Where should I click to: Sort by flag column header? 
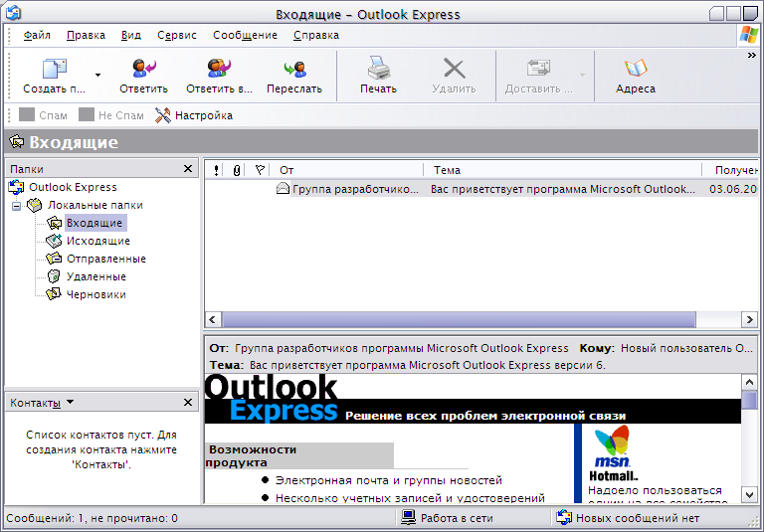coord(260,170)
